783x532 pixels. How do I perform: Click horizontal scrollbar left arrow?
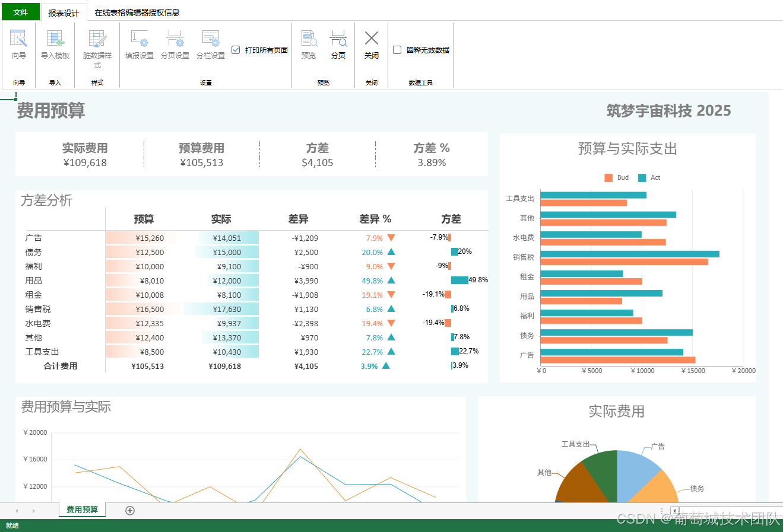(674, 511)
